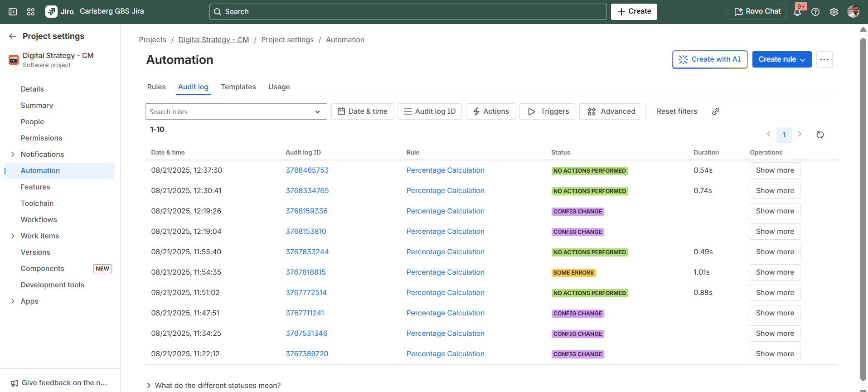868x392 pixels.
Task: Refresh the audit log list
Action: click(820, 135)
